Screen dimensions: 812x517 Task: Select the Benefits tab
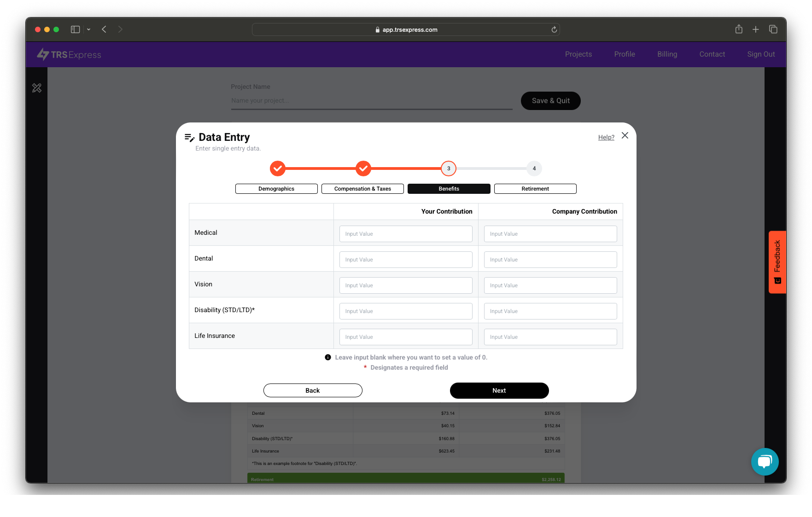pos(449,189)
